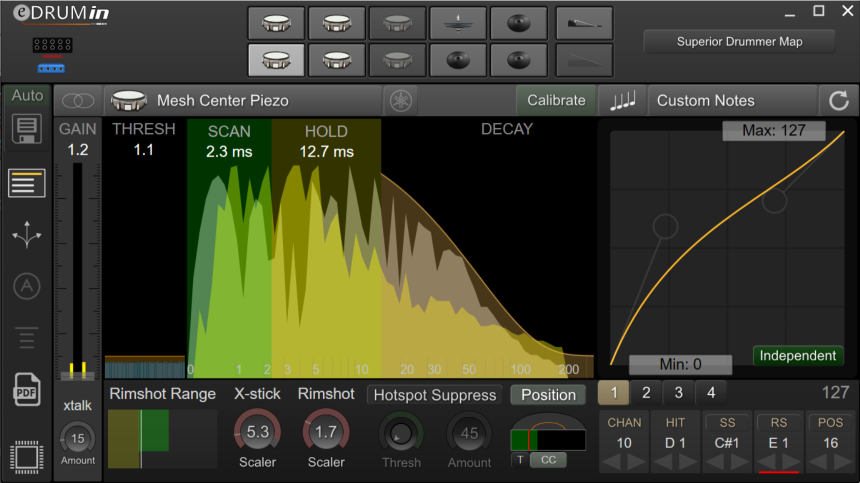Toggle the Position button
This screenshot has width=860, height=483.
click(x=548, y=395)
